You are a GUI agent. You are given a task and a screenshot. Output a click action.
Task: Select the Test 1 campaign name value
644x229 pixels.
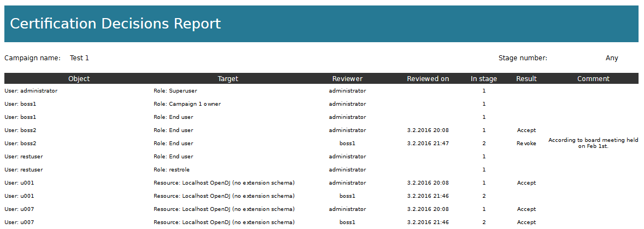[79, 58]
